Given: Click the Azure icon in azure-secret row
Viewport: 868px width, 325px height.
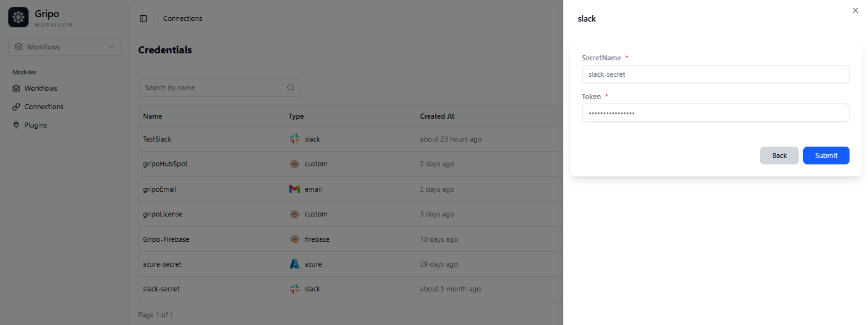Looking at the screenshot, I should tap(294, 264).
